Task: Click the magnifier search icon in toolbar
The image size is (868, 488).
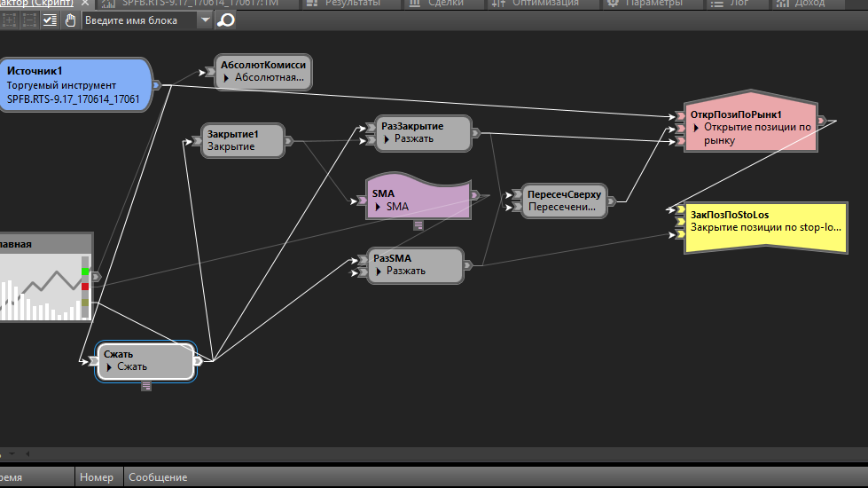Action: click(226, 20)
